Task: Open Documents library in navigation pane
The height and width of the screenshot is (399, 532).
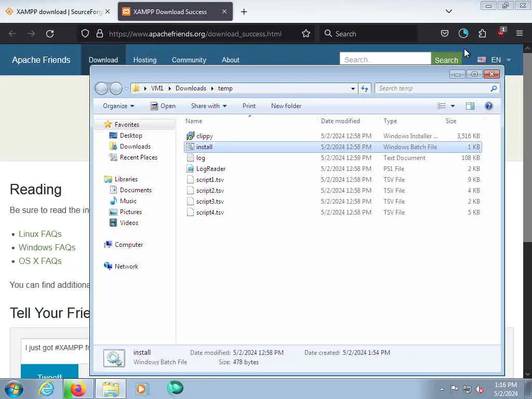Action: 136,190
